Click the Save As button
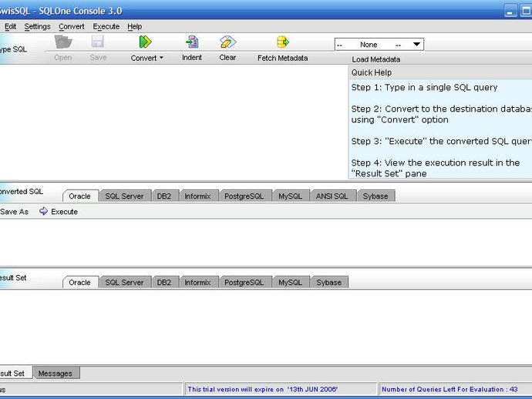532x399 pixels. pos(14,212)
